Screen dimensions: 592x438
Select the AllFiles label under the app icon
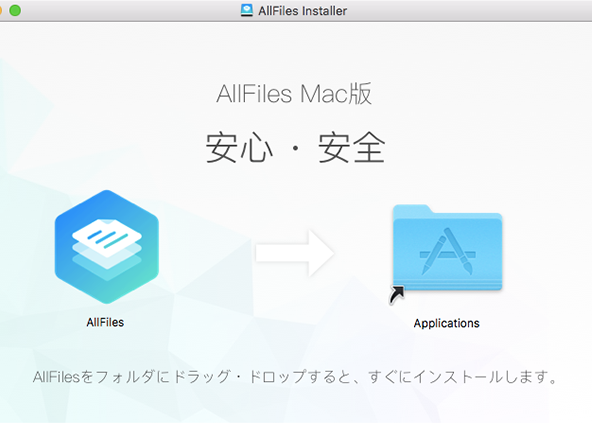coord(105,322)
